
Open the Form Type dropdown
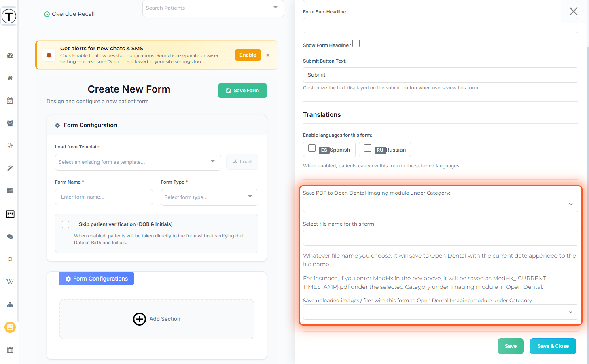click(x=210, y=197)
